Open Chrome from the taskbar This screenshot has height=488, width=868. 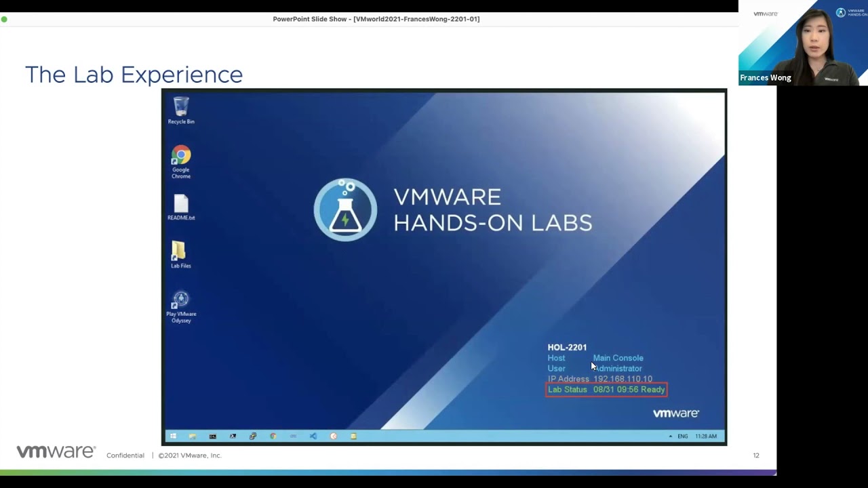[273, 436]
